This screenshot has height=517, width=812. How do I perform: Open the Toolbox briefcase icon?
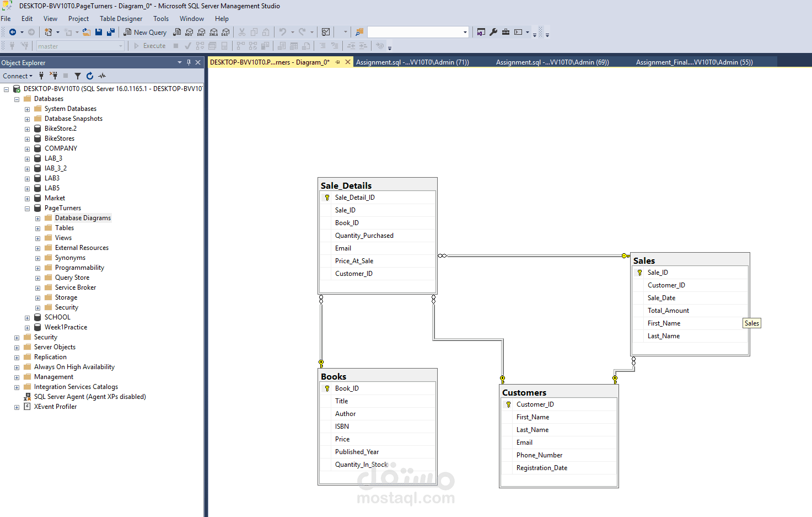click(x=506, y=32)
